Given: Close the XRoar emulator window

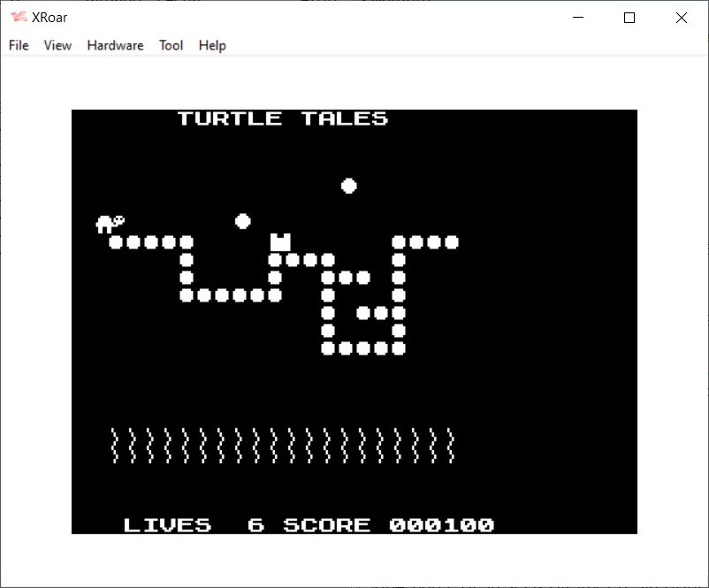Looking at the screenshot, I should click(x=681, y=18).
